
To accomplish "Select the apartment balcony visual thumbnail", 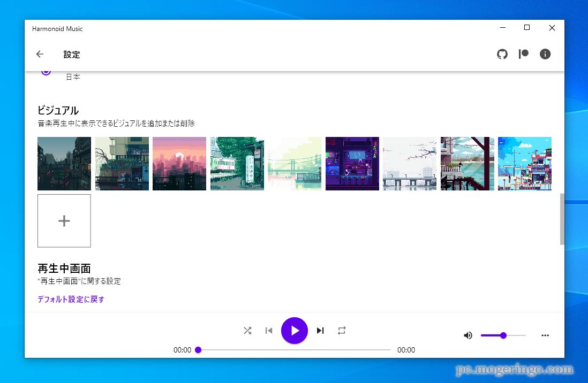I will [x=122, y=163].
